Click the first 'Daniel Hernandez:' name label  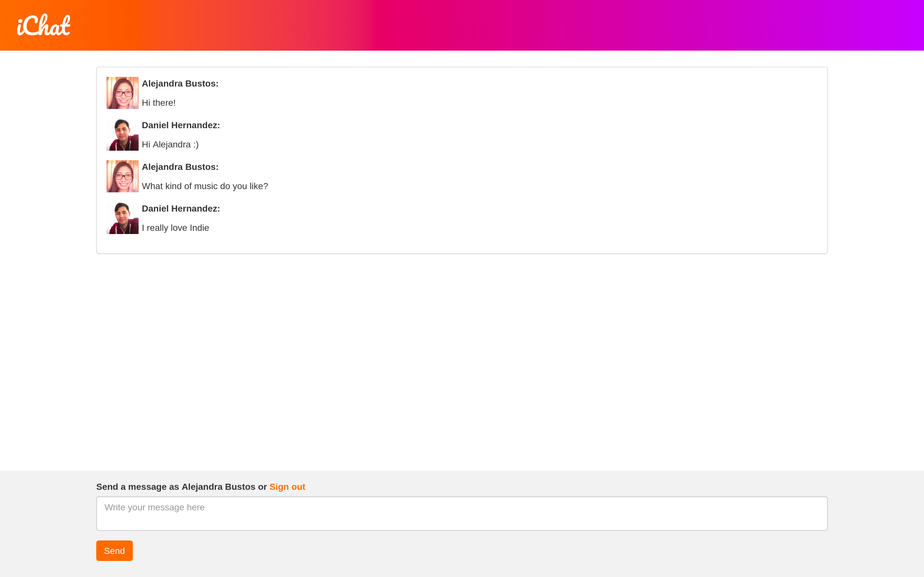point(181,125)
